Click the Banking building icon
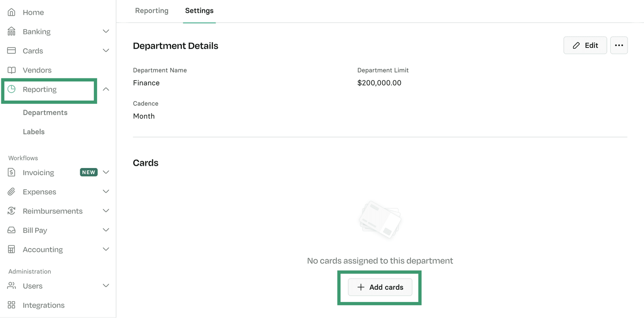Screen dimensions: 644x318 point(12,31)
